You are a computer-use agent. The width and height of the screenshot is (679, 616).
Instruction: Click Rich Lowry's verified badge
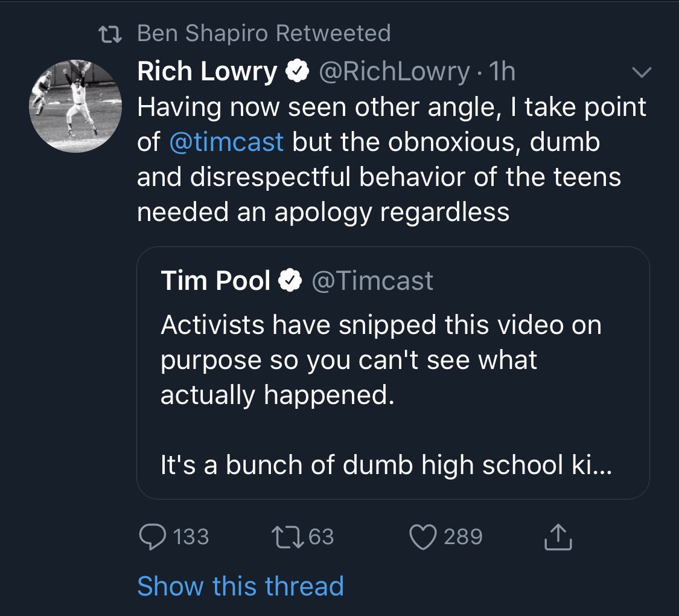click(x=297, y=71)
